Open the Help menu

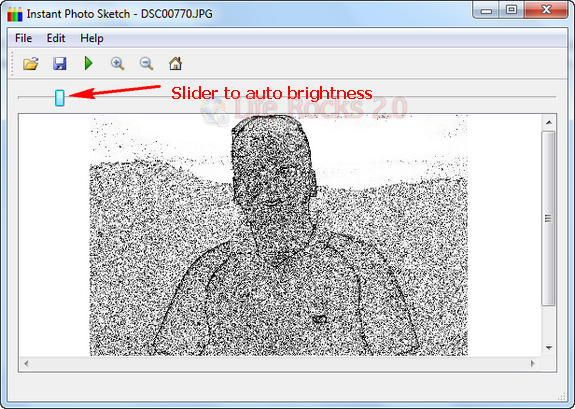[x=92, y=38]
